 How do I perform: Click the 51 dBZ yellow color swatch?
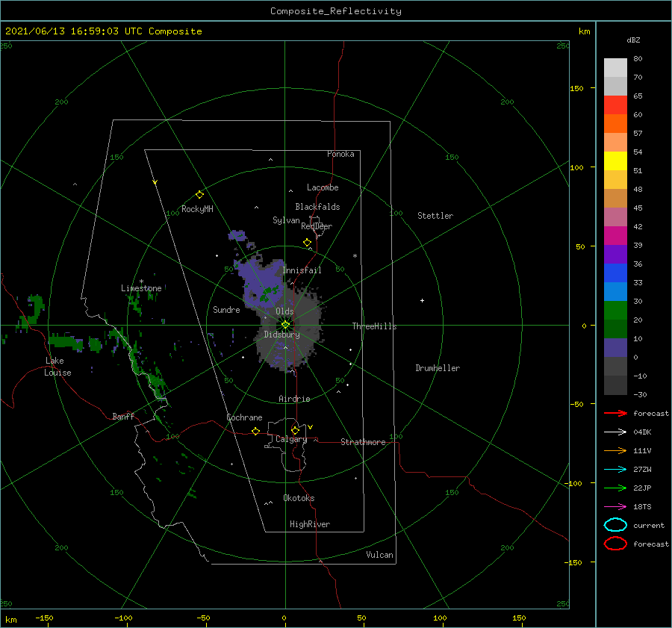point(615,161)
